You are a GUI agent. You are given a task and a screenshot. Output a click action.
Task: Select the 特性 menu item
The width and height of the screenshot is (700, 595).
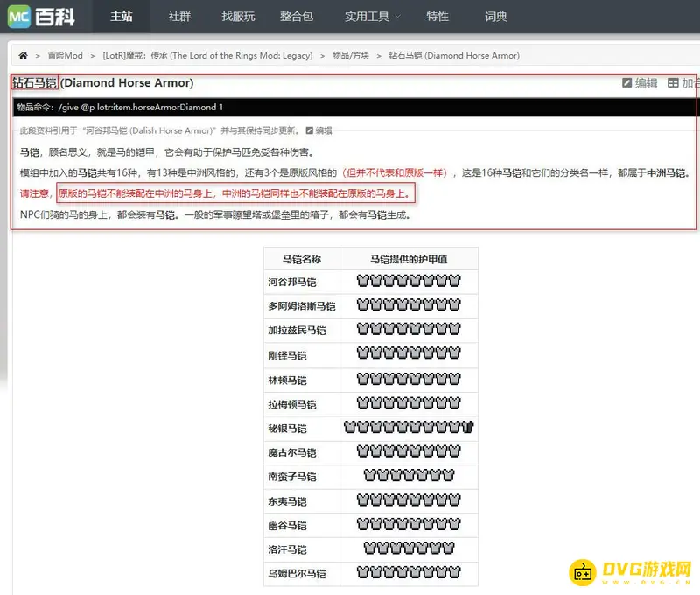[437, 17]
